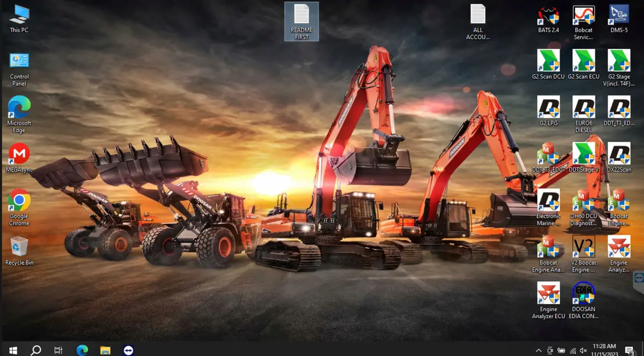The height and width of the screenshot is (356, 644).
Task: Open the DDT_T3_EDC7 shortcut
Action: pos(548,158)
